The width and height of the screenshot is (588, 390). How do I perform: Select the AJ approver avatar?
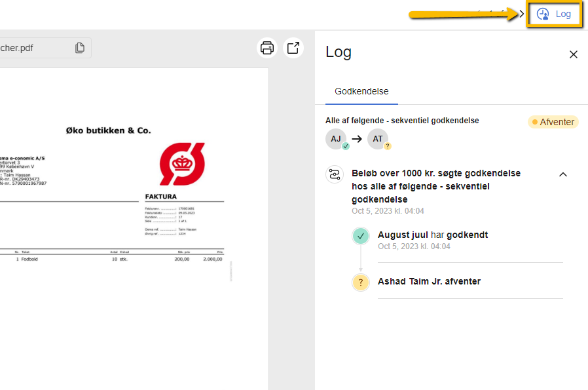point(335,139)
